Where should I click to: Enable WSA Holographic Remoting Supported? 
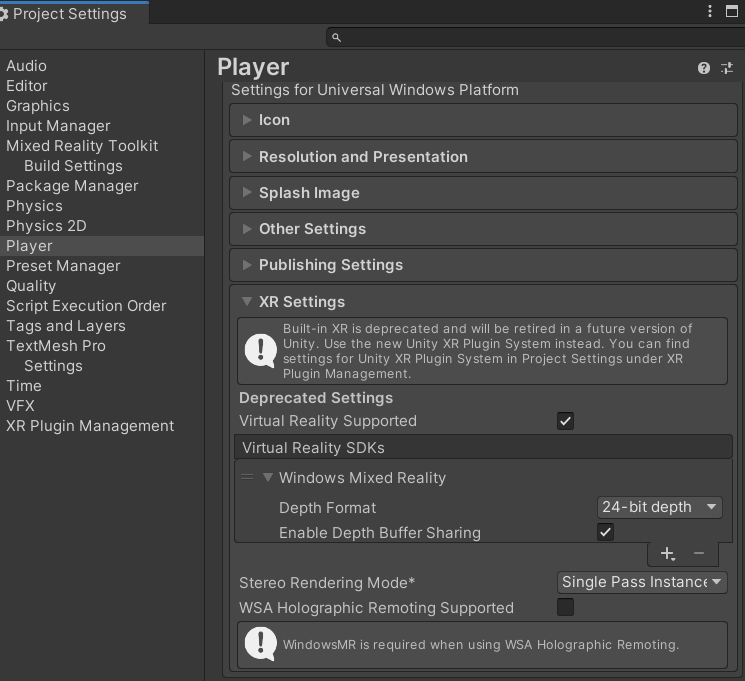(x=565, y=607)
